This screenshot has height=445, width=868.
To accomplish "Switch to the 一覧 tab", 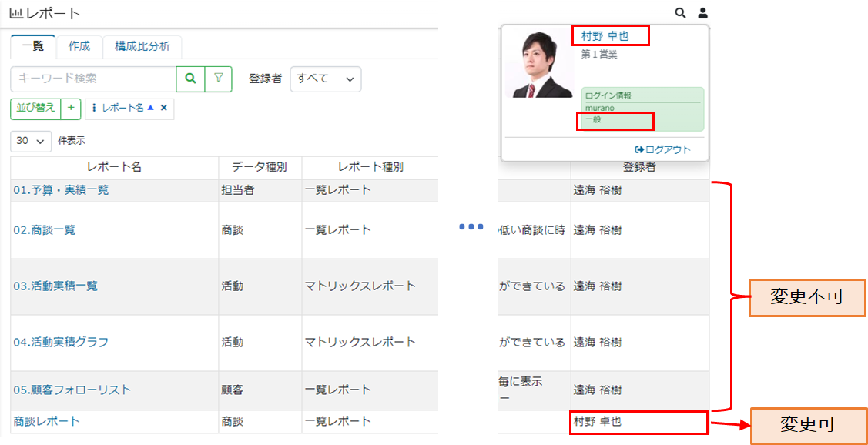I will tap(32, 46).
